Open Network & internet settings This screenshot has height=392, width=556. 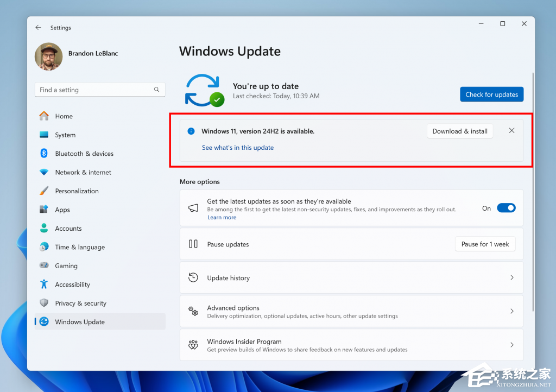pos(100,172)
